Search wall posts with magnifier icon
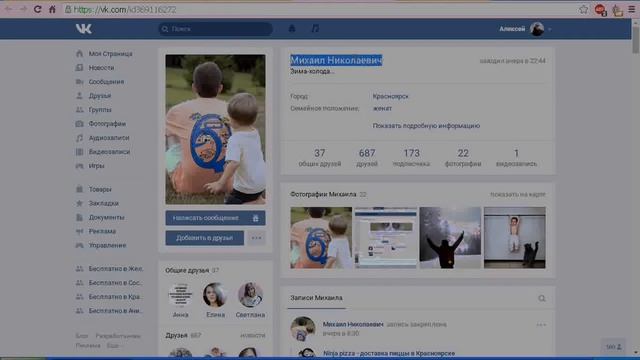640x360 pixels. 542,298
